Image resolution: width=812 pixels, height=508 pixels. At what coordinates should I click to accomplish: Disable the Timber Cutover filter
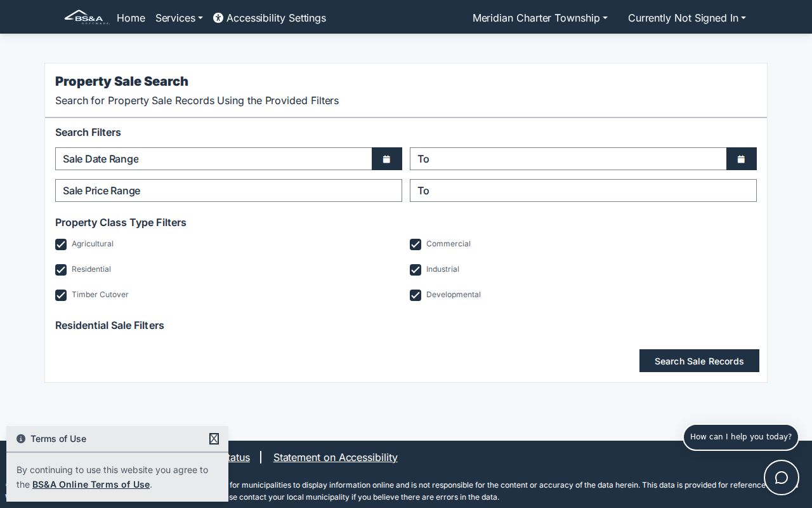pos(61,295)
